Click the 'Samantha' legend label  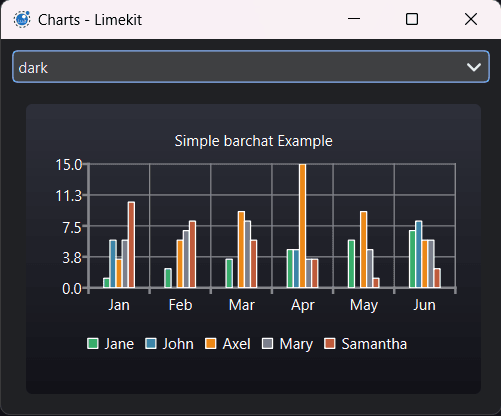(374, 344)
